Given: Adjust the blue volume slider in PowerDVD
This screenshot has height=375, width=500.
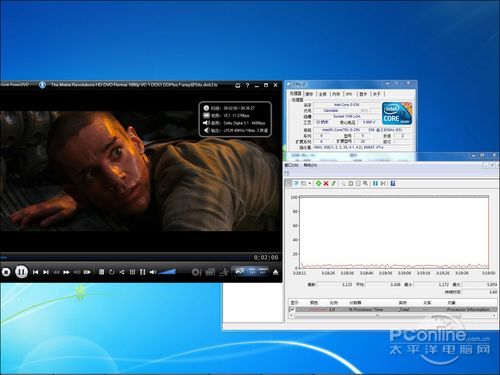Looking at the screenshot, I should (x=167, y=272).
